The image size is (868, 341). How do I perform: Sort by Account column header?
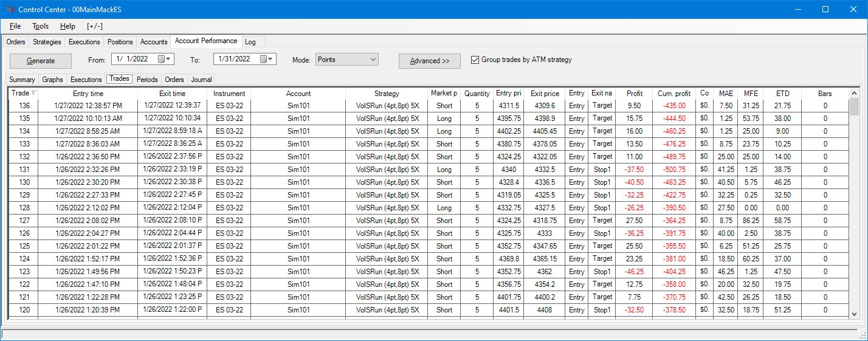pos(298,94)
